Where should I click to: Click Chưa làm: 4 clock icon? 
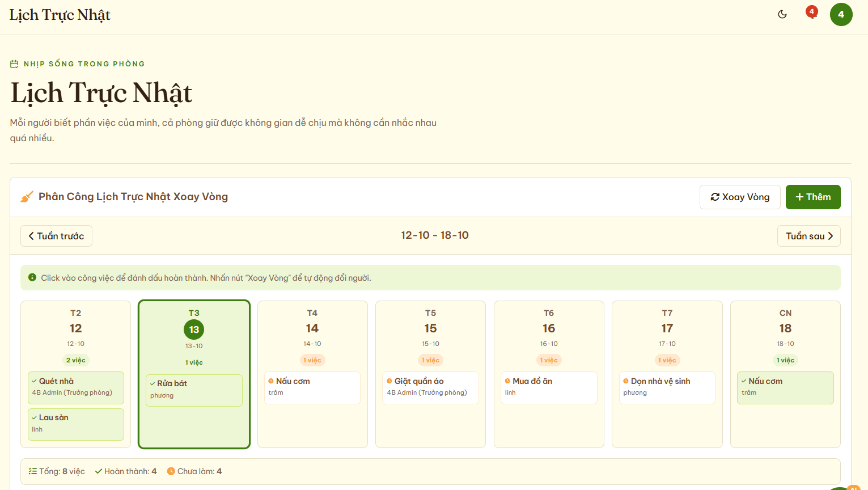coord(171,471)
